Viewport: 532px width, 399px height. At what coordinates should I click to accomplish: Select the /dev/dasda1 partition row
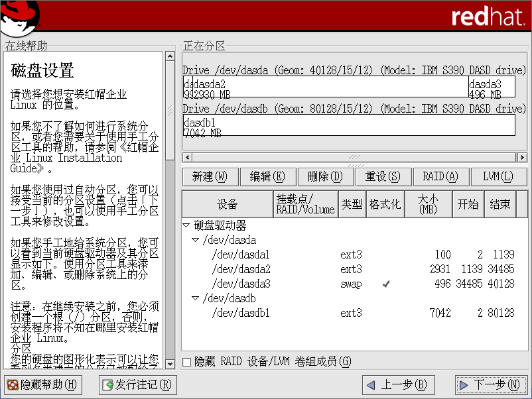tap(354, 255)
